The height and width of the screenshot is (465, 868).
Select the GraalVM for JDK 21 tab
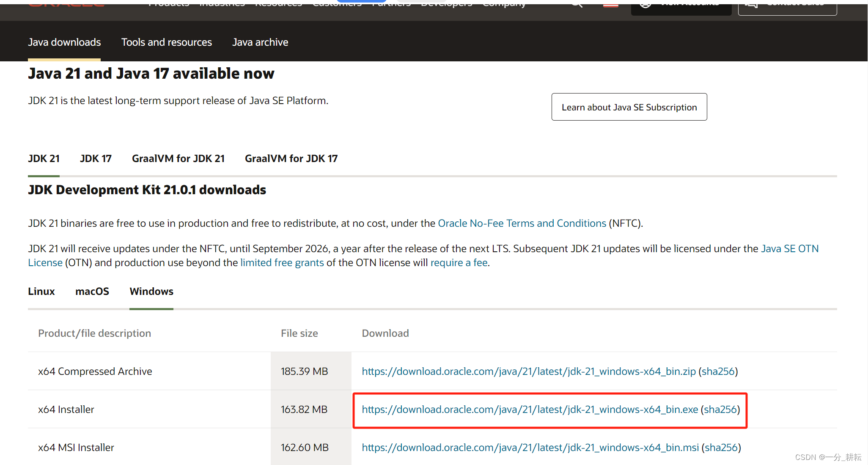pos(178,159)
